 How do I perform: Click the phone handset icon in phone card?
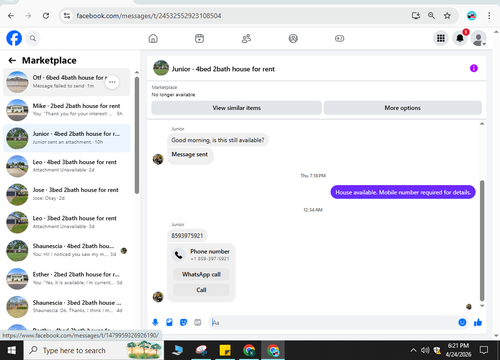179,255
